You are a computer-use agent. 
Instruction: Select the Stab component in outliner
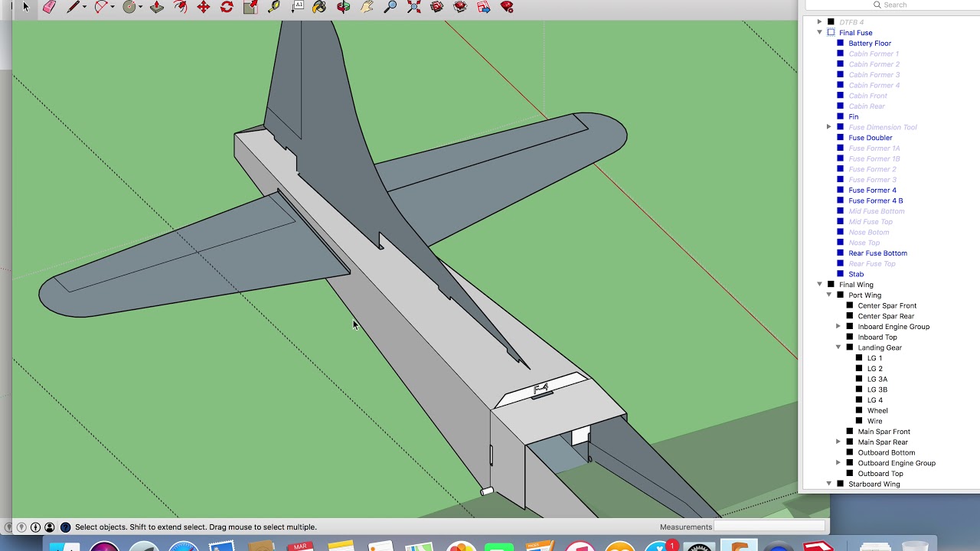coord(856,274)
